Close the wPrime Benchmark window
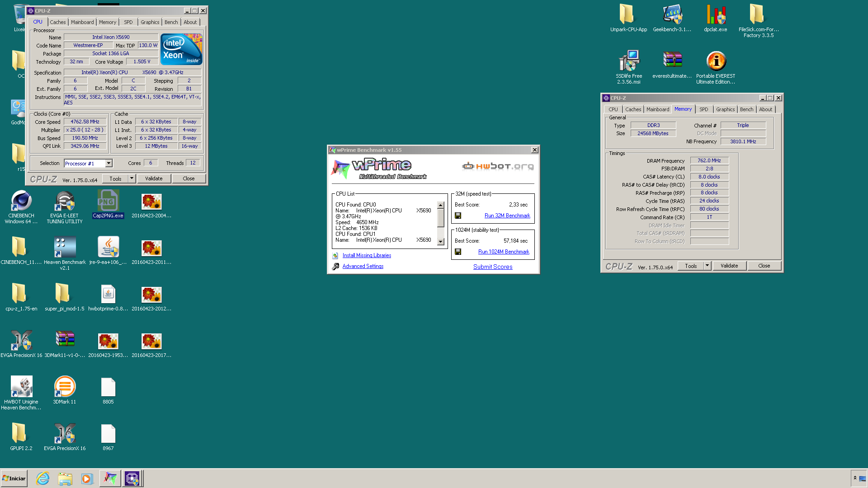This screenshot has width=868, height=488. pos(534,150)
